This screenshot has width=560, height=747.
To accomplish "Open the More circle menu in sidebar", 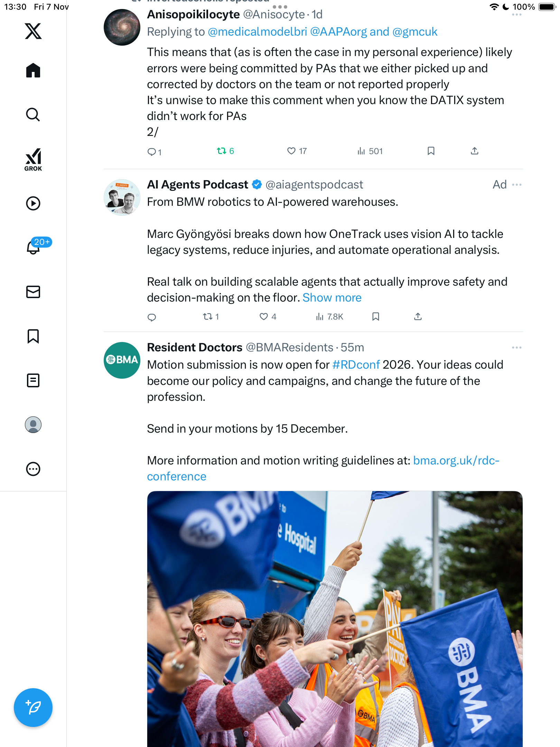I will [x=33, y=469].
